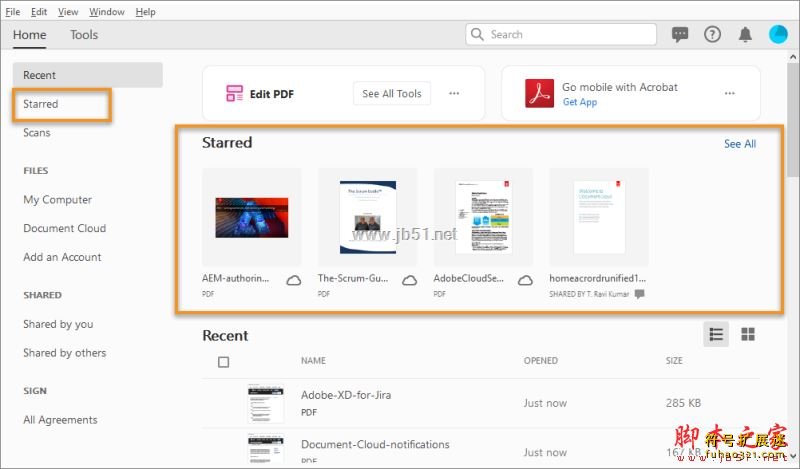Select Recent in the sidebar
The image size is (800, 469).
point(88,75)
